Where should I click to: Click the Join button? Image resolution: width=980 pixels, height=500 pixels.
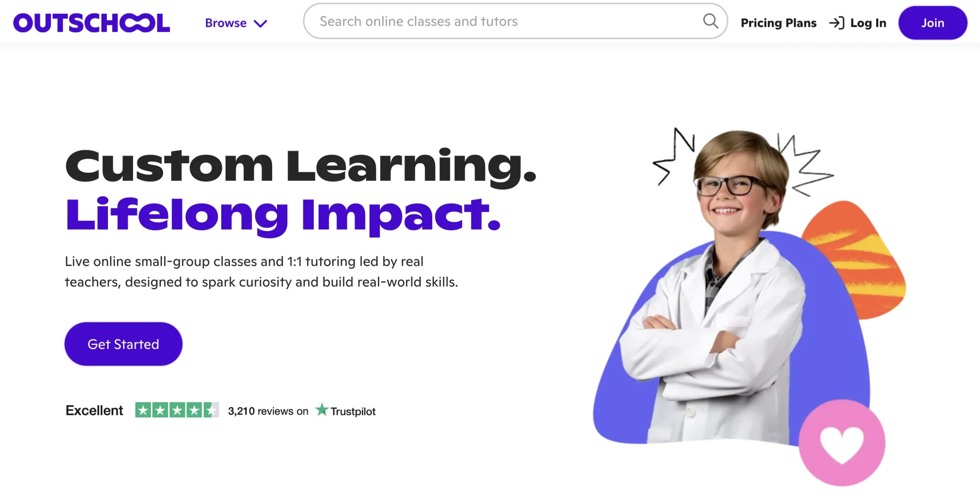click(933, 23)
